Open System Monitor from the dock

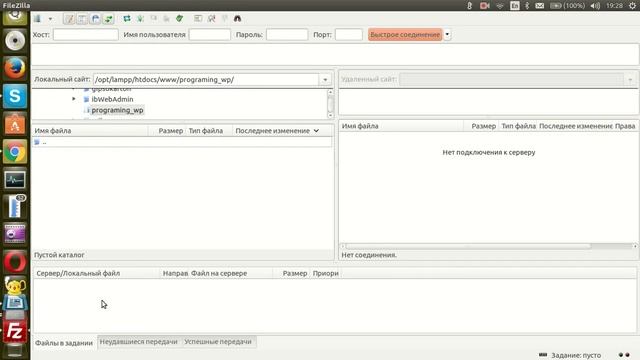[15, 180]
